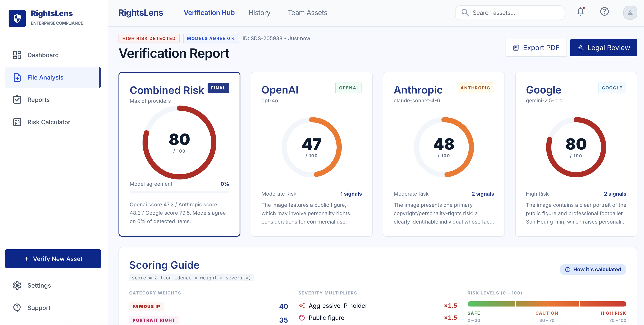The height and width of the screenshot is (325, 644).
Task: Click the Aggressive IP holder icon
Action: (x=302, y=306)
